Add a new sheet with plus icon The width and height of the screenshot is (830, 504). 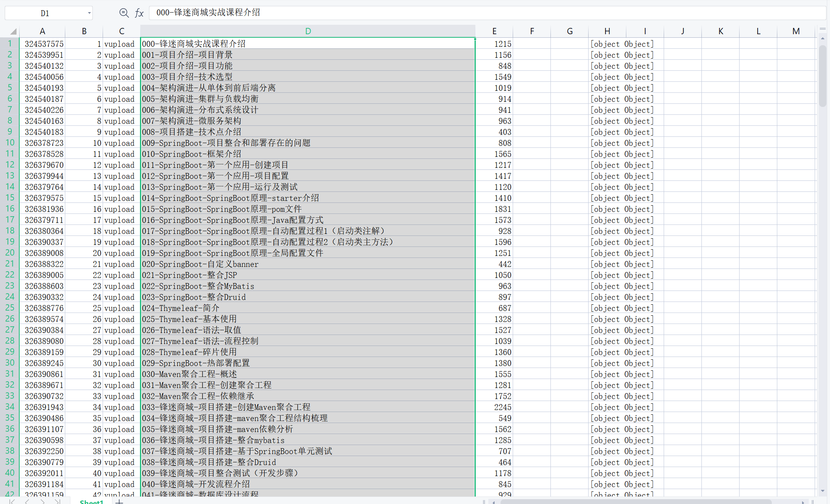click(120, 502)
